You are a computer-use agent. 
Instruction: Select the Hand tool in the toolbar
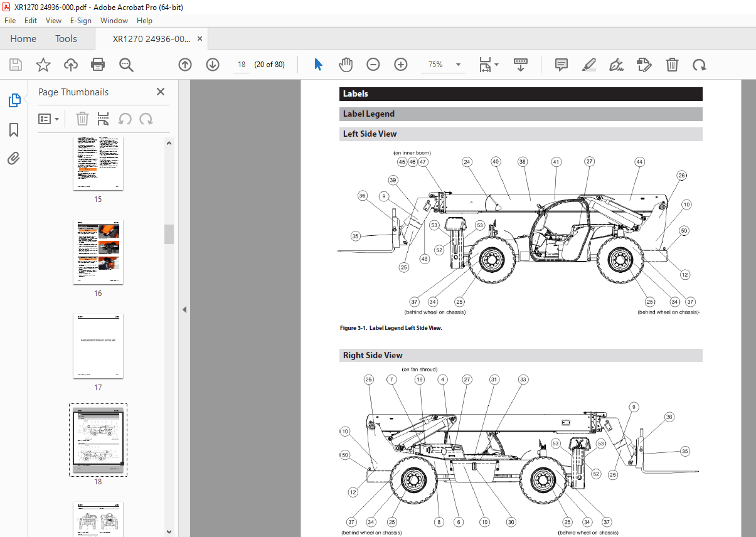(x=345, y=65)
